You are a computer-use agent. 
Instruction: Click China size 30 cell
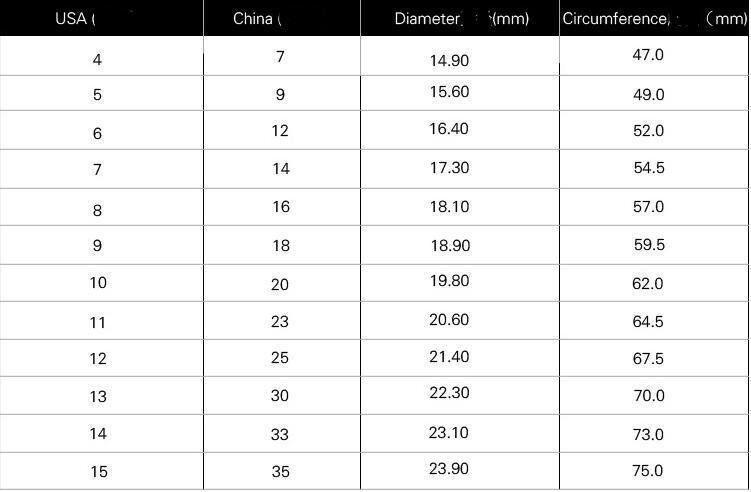click(x=280, y=396)
